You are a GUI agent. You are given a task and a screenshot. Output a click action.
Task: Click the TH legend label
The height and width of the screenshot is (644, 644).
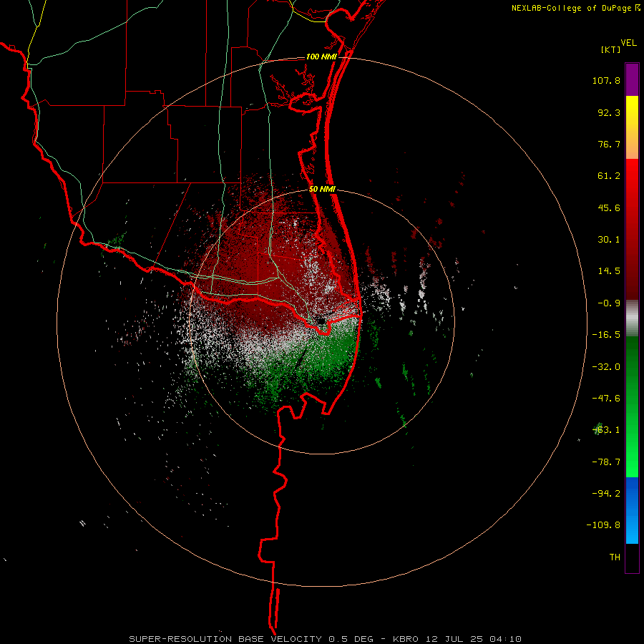click(615, 557)
